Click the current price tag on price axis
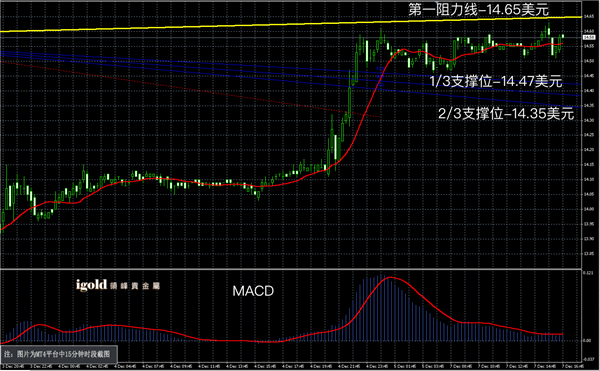 [589, 37]
